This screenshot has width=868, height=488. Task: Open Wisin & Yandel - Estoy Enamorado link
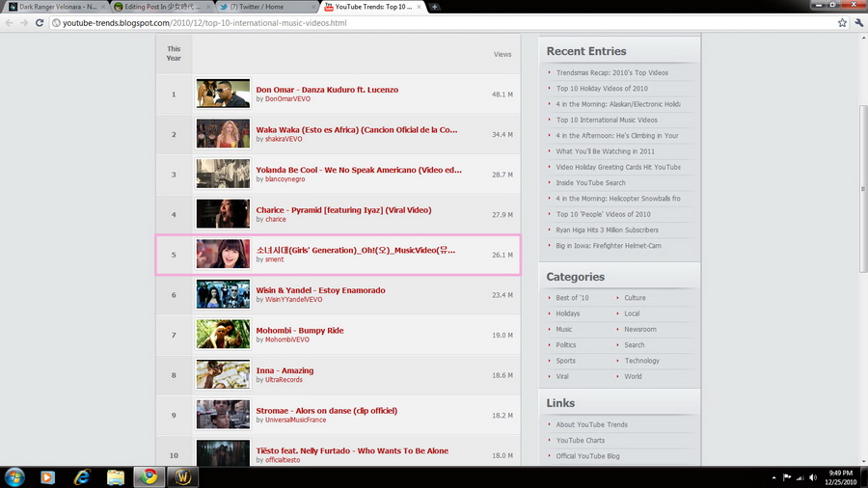tap(320, 290)
